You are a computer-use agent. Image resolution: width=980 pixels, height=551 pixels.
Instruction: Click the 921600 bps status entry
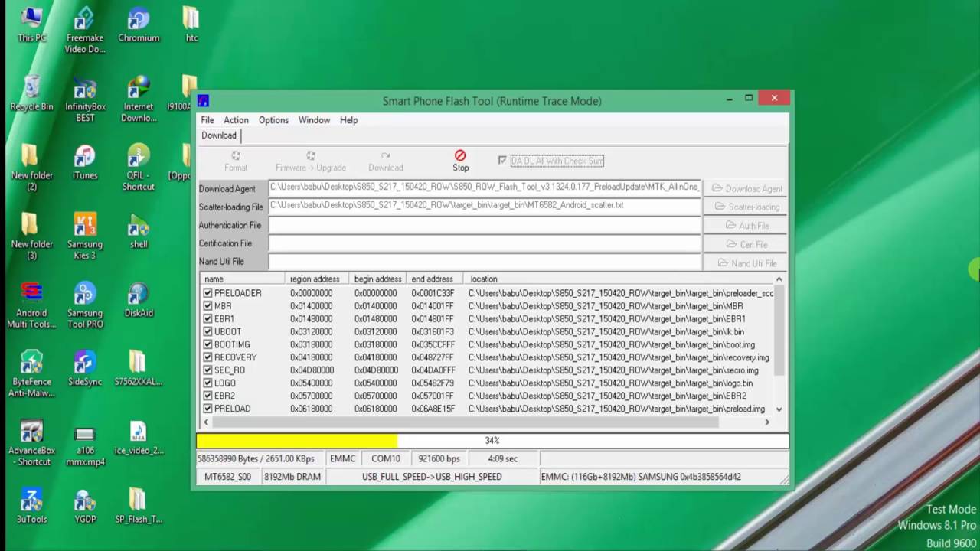coord(439,458)
